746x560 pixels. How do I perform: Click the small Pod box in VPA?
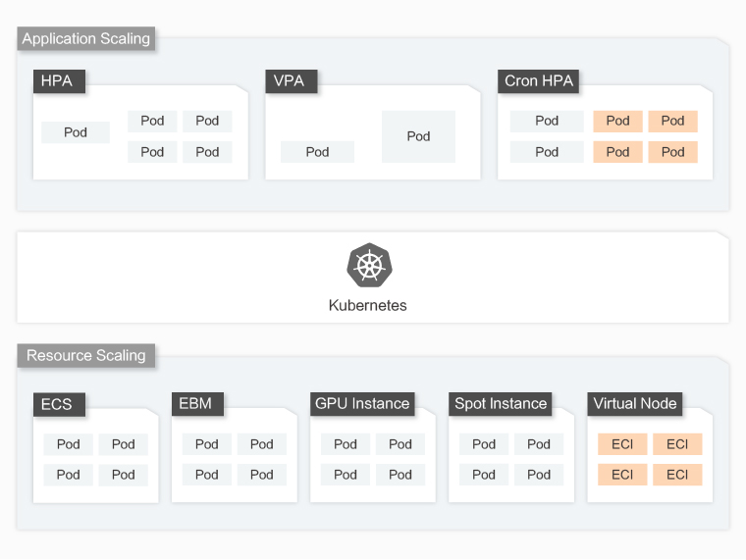[x=317, y=152]
